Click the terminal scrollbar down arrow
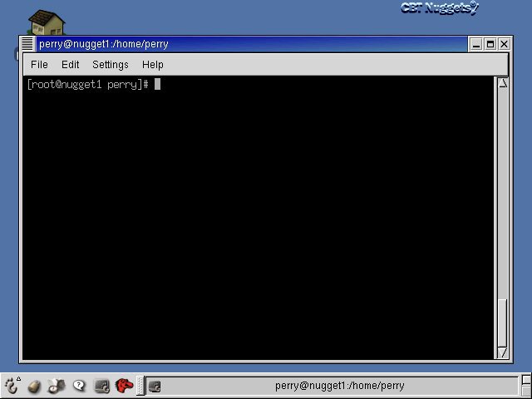The height and width of the screenshot is (399, 532). click(503, 352)
